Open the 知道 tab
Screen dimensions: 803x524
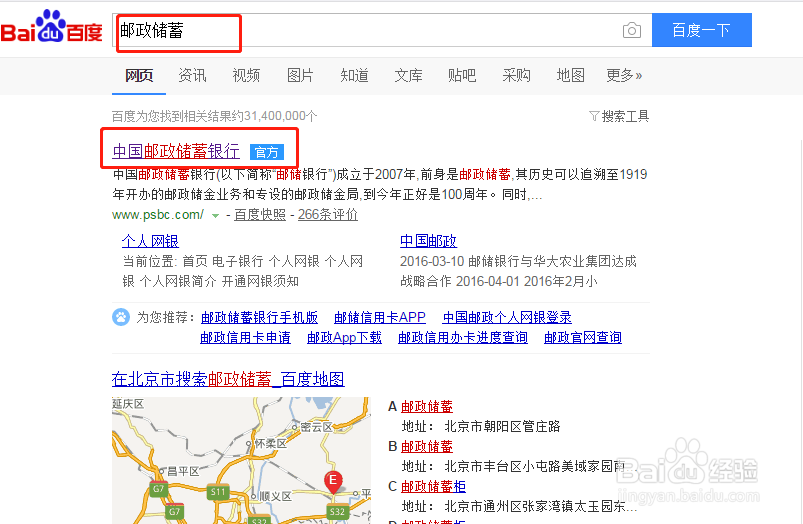point(354,76)
